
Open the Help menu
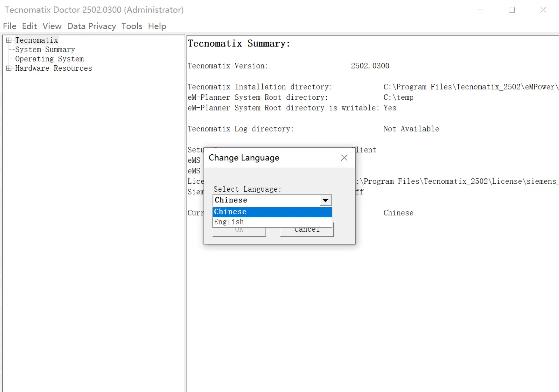click(x=157, y=26)
